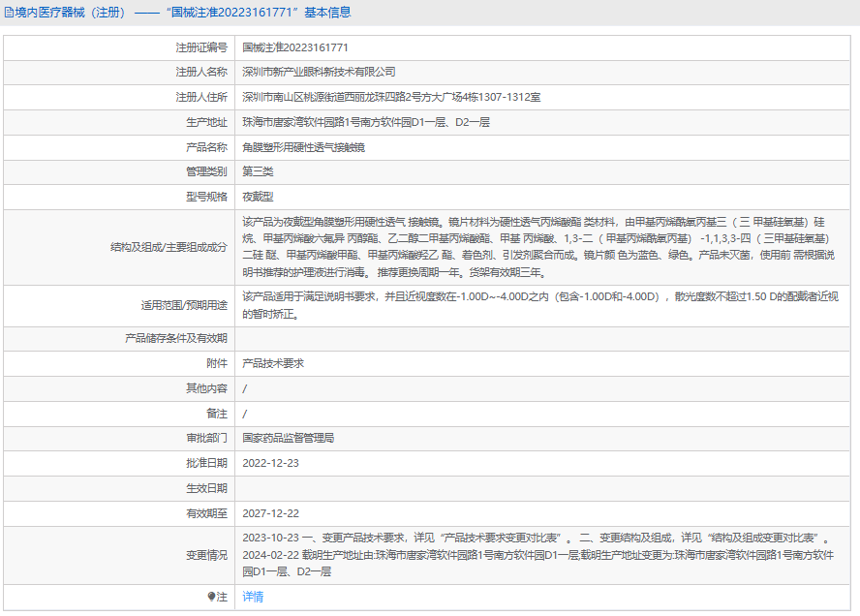Select registration number 国械注准20223161771 in the table
This screenshot has height=616, width=860.
click(294, 46)
